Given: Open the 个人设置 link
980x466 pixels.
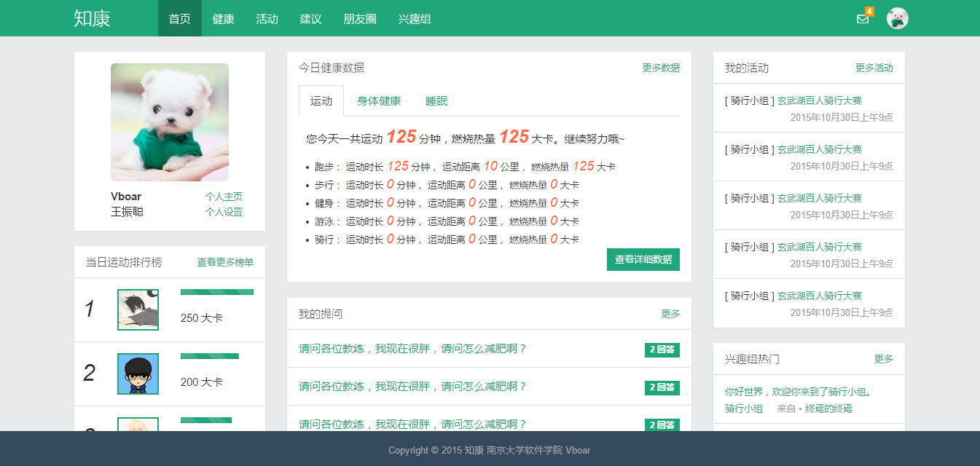Looking at the screenshot, I should tap(224, 212).
